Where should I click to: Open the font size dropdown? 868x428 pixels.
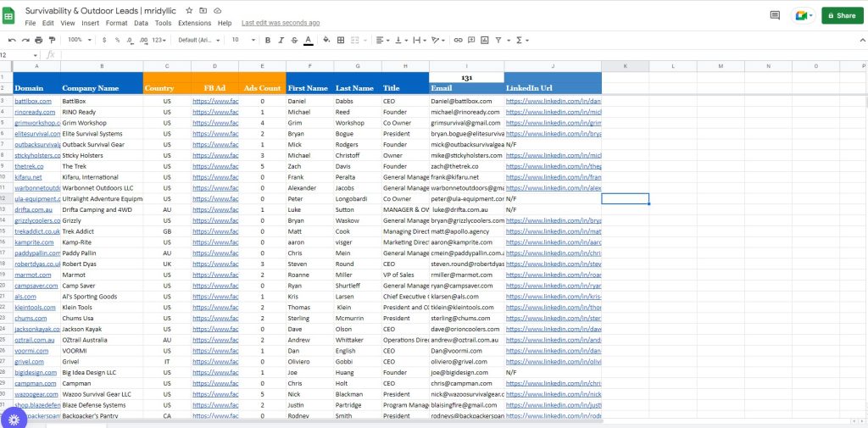click(x=243, y=40)
